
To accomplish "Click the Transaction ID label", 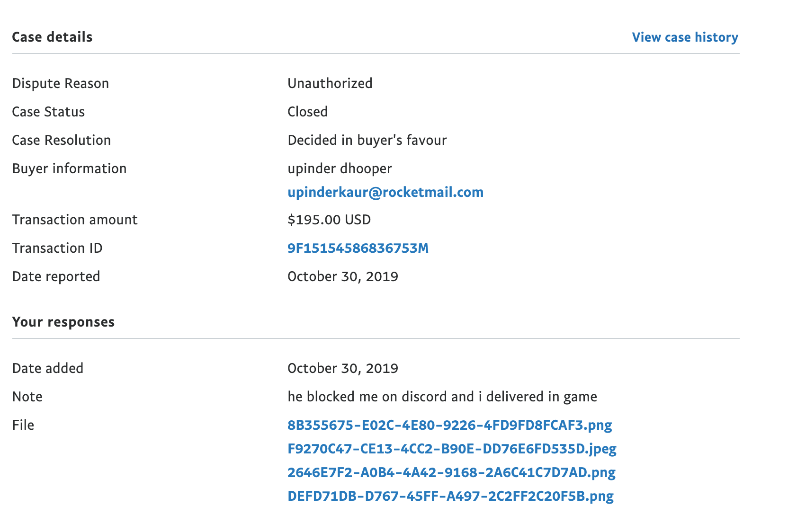I will (x=57, y=248).
